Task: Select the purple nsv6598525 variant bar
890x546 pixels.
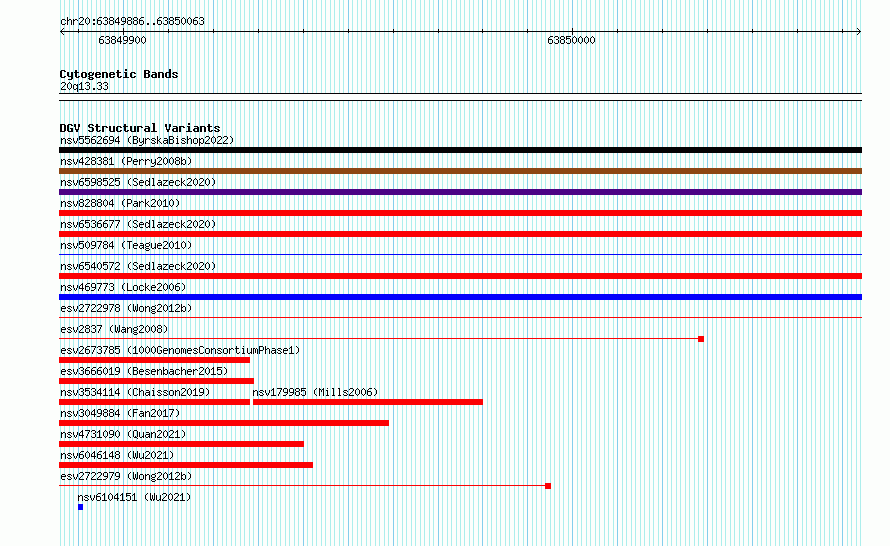Action: click(x=460, y=192)
